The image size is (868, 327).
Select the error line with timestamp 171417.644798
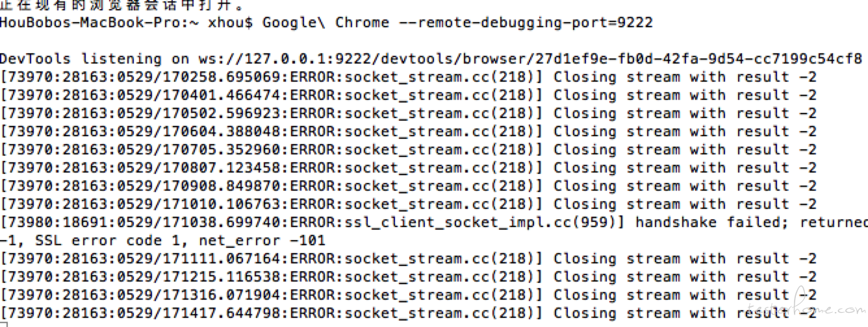coord(408,313)
